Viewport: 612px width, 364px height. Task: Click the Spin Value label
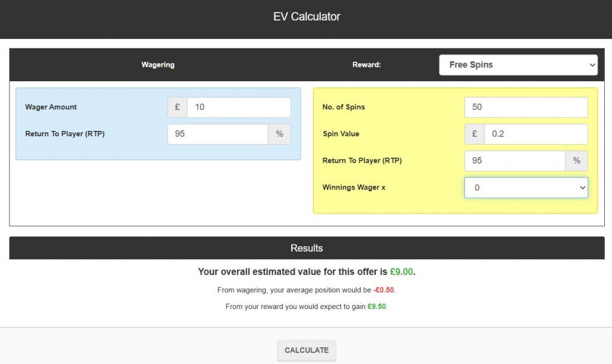pyautogui.click(x=341, y=134)
